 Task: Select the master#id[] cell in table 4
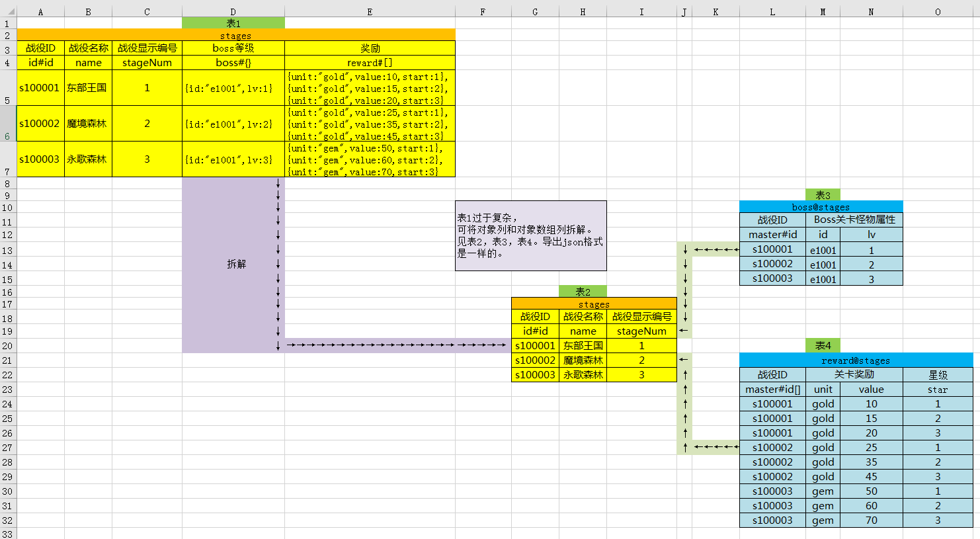(772, 389)
